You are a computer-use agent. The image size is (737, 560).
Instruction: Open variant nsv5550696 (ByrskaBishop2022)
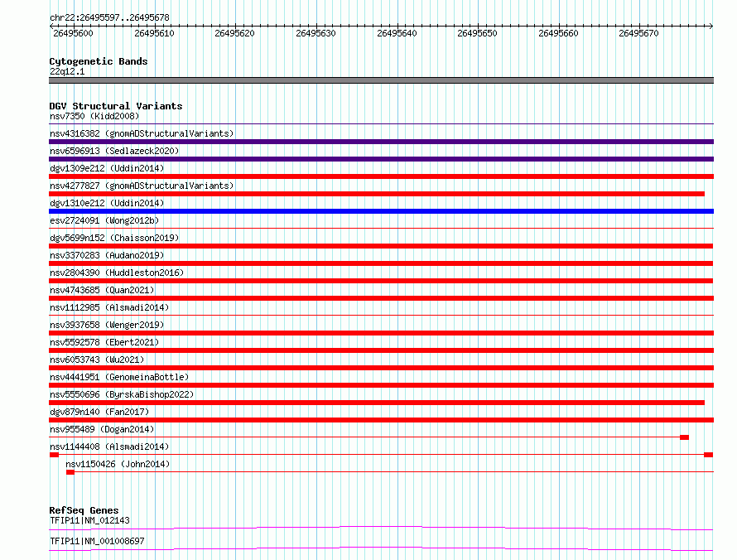click(122, 394)
